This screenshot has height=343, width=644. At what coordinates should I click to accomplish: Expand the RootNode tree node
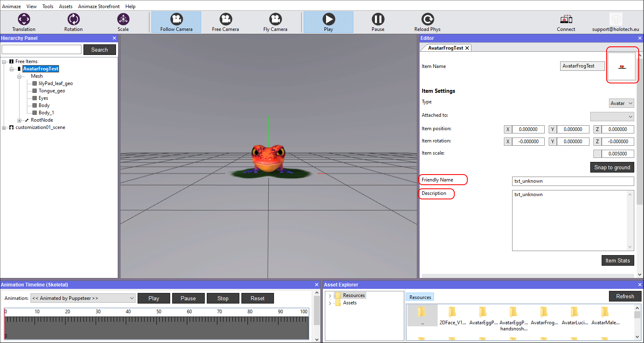[x=19, y=120]
